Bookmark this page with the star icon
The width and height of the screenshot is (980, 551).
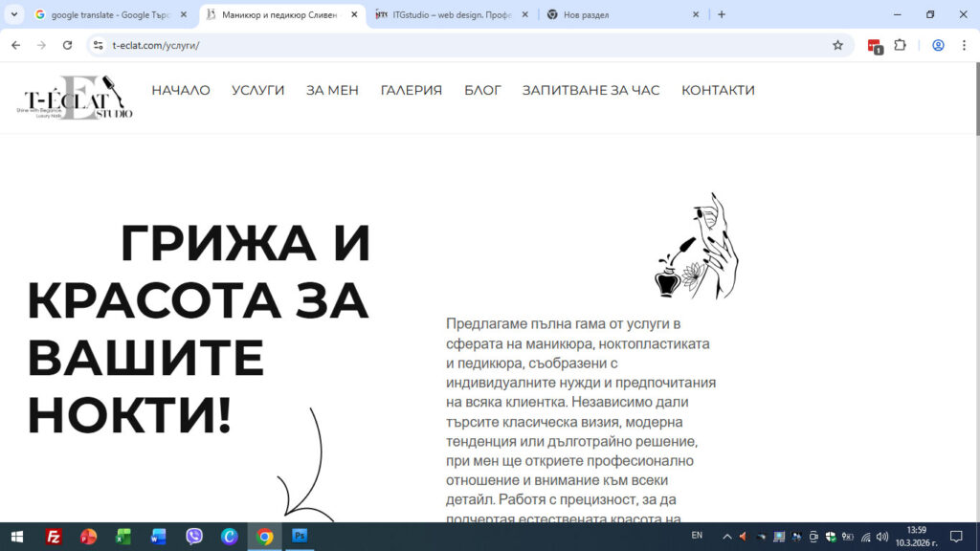click(x=837, y=45)
